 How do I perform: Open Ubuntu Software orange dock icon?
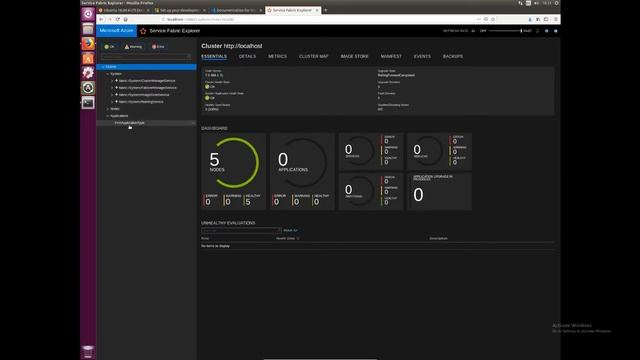[x=88, y=58]
